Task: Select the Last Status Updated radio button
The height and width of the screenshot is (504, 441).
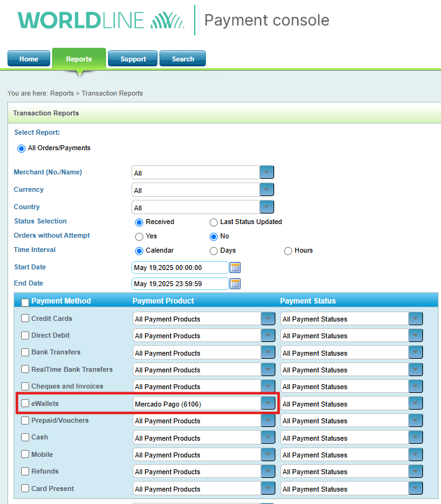Action: coord(214,222)
